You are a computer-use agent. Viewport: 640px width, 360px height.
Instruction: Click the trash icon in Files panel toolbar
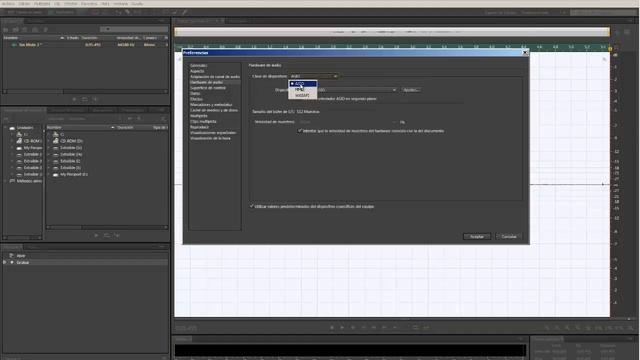[x=45, y=29]
